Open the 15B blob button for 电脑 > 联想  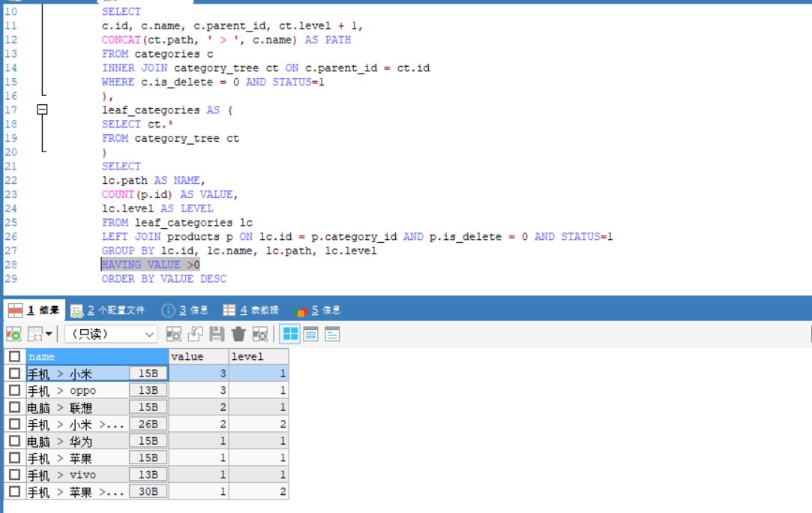[x=148, y=407]
